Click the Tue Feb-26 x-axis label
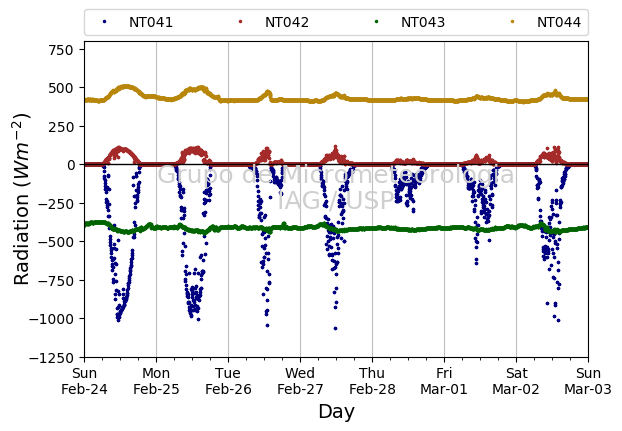The height and width of the screenshot is (431, 622). (x=228, y=381)
